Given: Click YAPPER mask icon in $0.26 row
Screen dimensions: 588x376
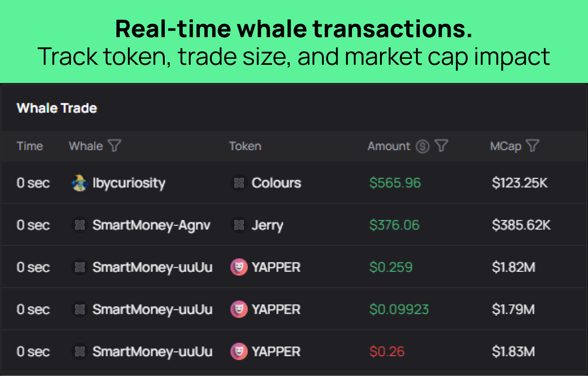Looking at the screenshot, I should coord(239,351).
